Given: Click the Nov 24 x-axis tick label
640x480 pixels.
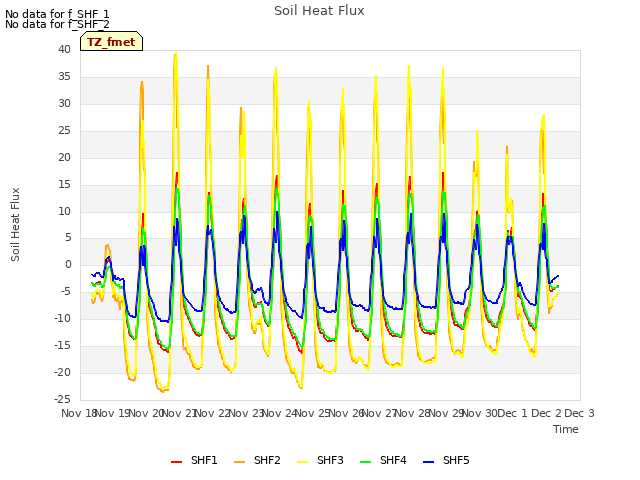Looking at the screenshot, I should (x=279, y=413).
